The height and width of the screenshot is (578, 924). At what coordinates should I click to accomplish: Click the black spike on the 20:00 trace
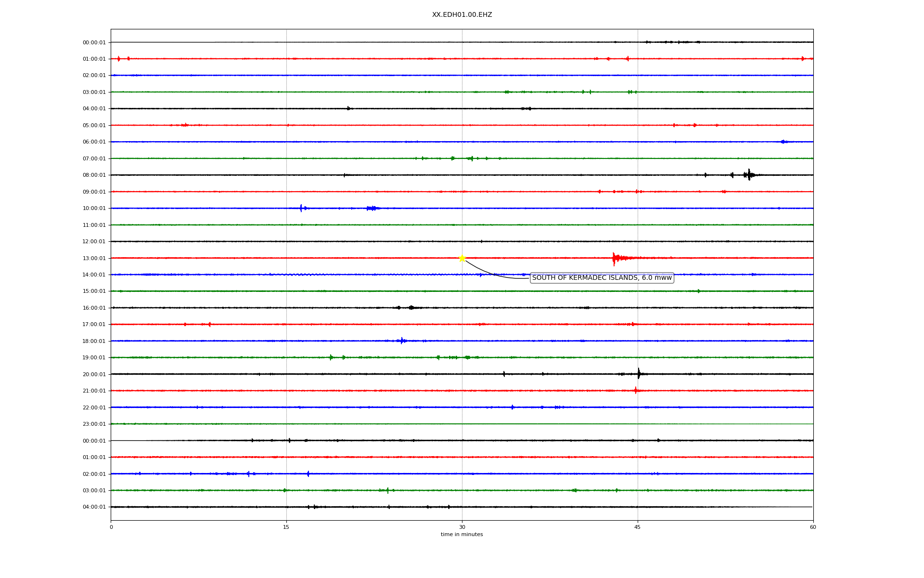point(639,374)
